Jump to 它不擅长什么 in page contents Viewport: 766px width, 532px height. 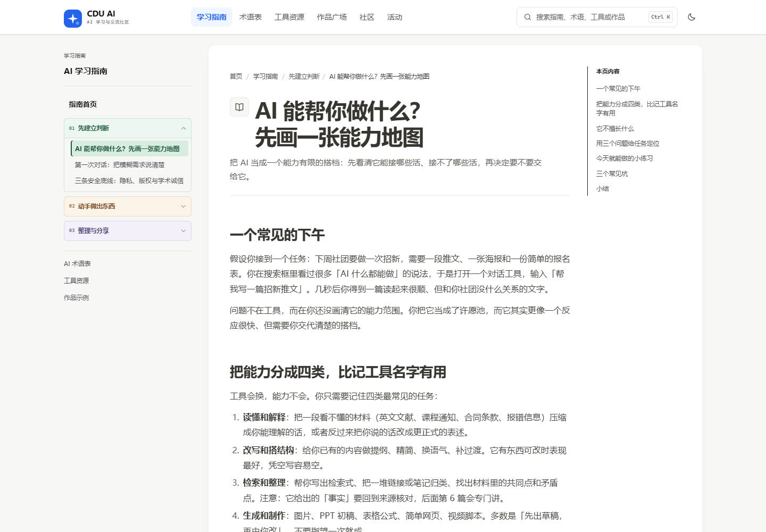click(615, 129)
